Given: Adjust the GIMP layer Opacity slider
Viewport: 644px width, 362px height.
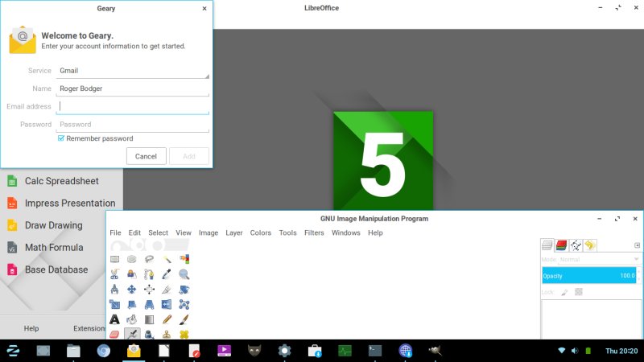Looking at the screenshot, I should (x=589, y=276).
